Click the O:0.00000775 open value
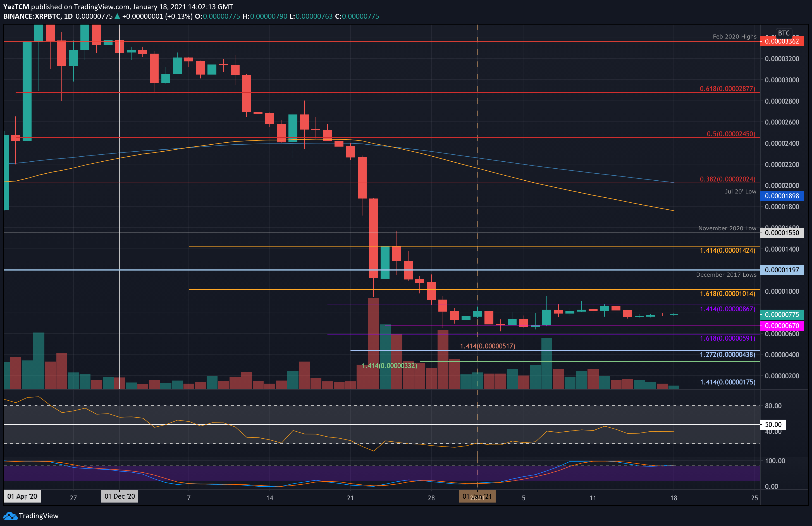The image size is (812, 526). [x=218, y=16]
